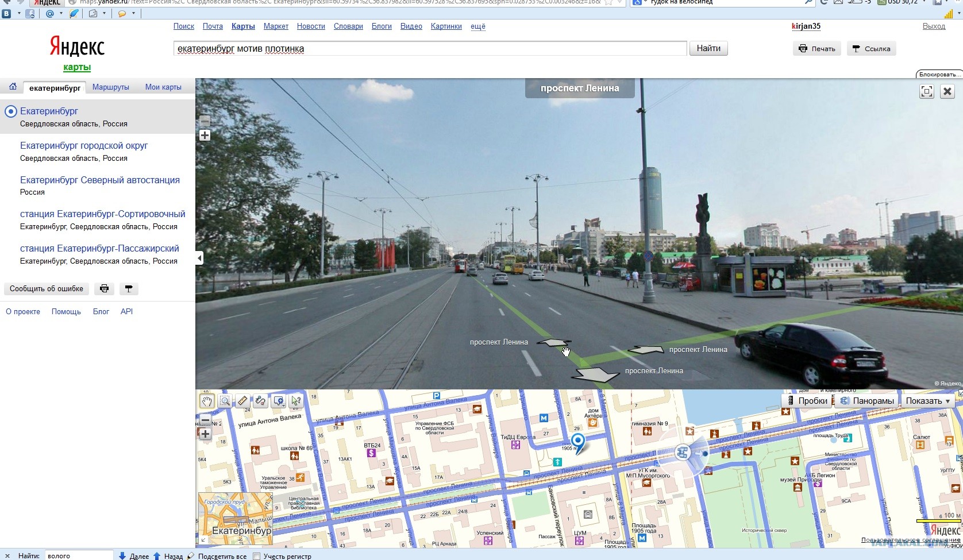Click the Подсветить все highlight button

(217, 556)
